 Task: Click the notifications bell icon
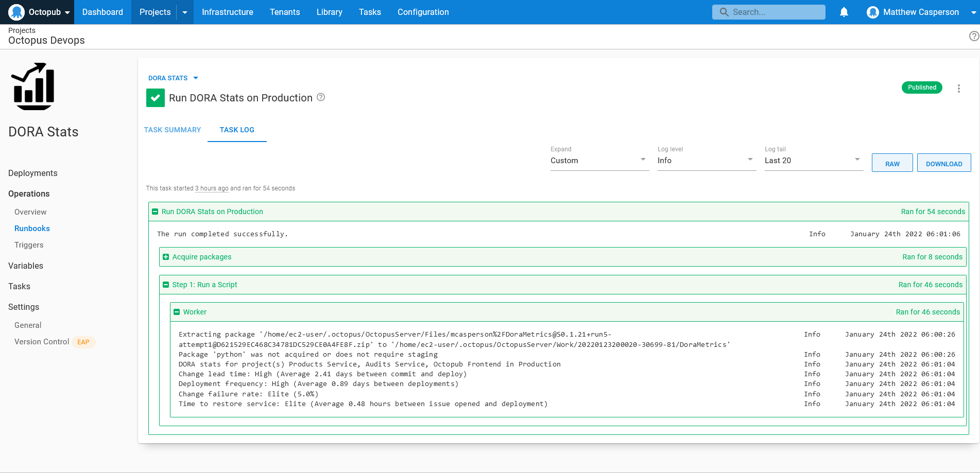tap(844, 12)
